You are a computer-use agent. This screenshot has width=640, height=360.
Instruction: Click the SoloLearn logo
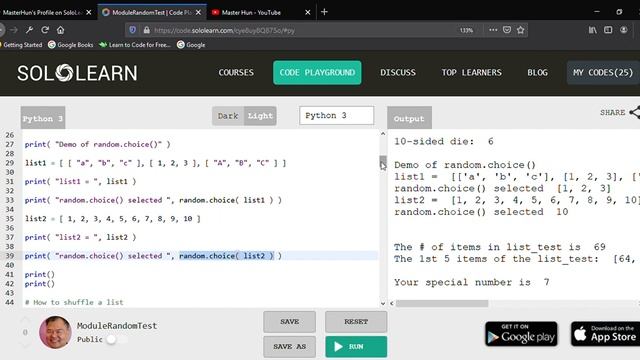click(x=77, y=73)
